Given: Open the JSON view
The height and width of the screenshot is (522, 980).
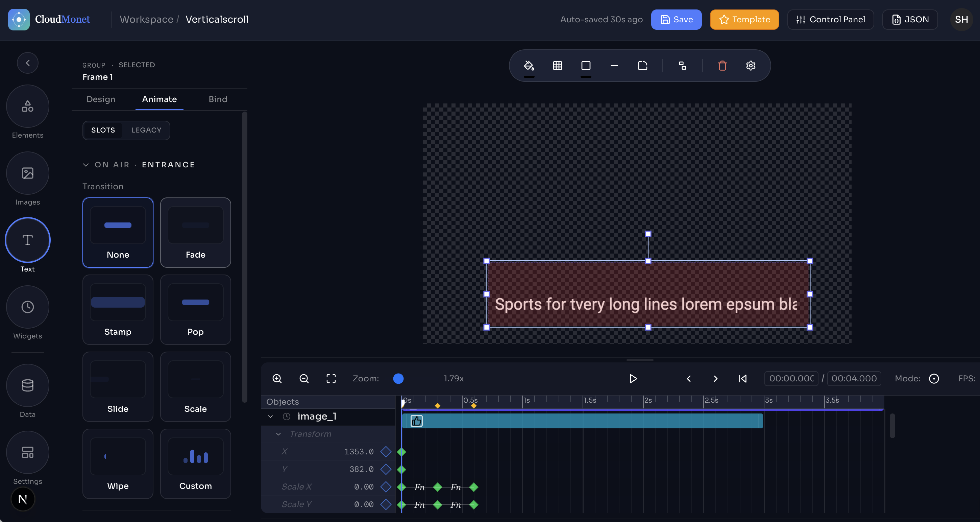Looking at the screenshot, I should 910,19.
